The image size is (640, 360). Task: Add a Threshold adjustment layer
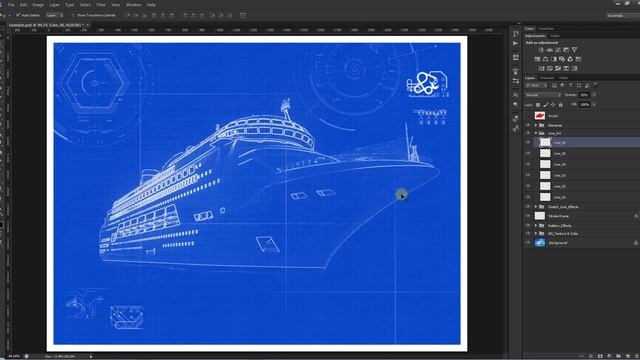[x=558, y=69]
